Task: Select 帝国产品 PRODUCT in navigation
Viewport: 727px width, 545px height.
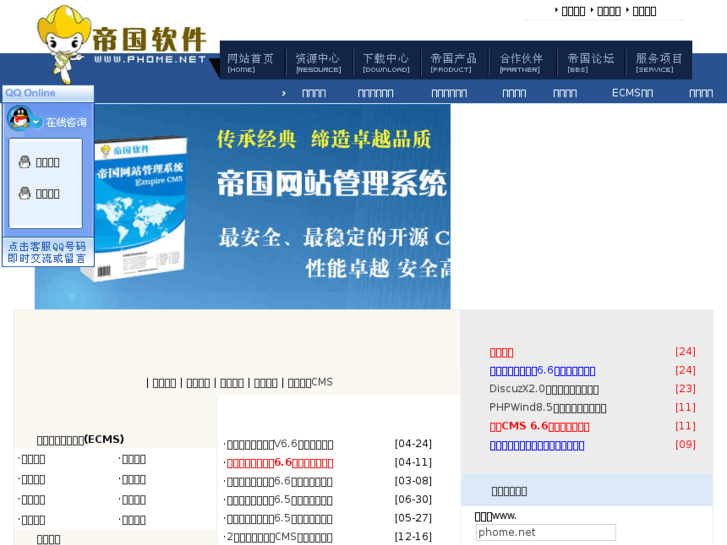Action: [453, 62]
